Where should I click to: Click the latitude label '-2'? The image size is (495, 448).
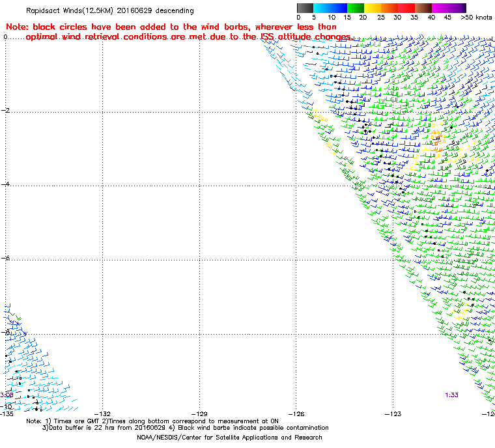pyautogui.click(x=5, y=110)
